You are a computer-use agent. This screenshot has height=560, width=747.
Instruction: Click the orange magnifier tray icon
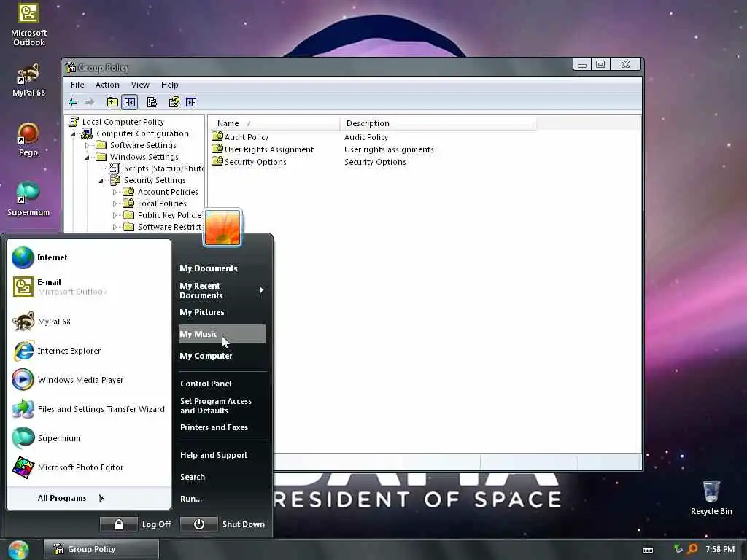[693, 549]
